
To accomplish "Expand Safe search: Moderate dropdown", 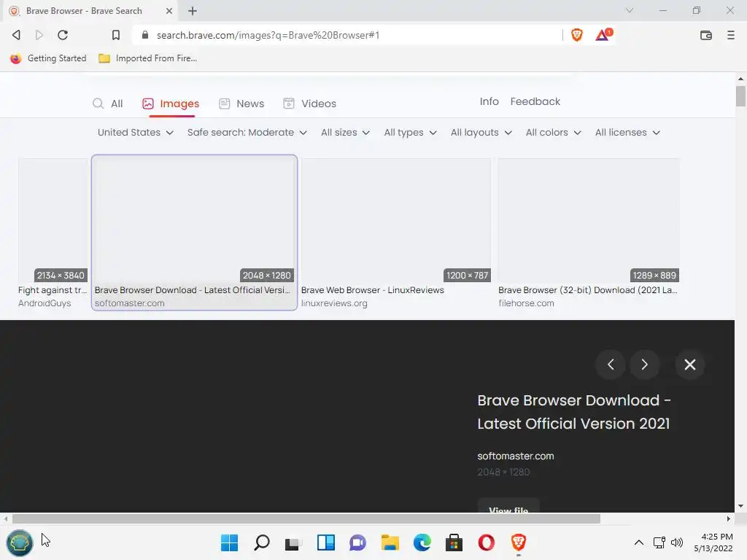I will click(x=247, y=133).
